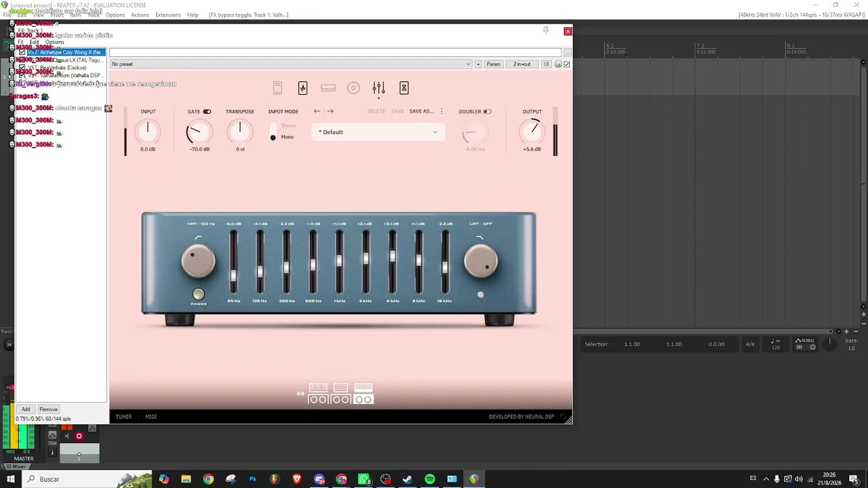Open Steam from the taskbar
Image resolution: width=868 pixels, height=488 pixels.
tap(408, 479)
